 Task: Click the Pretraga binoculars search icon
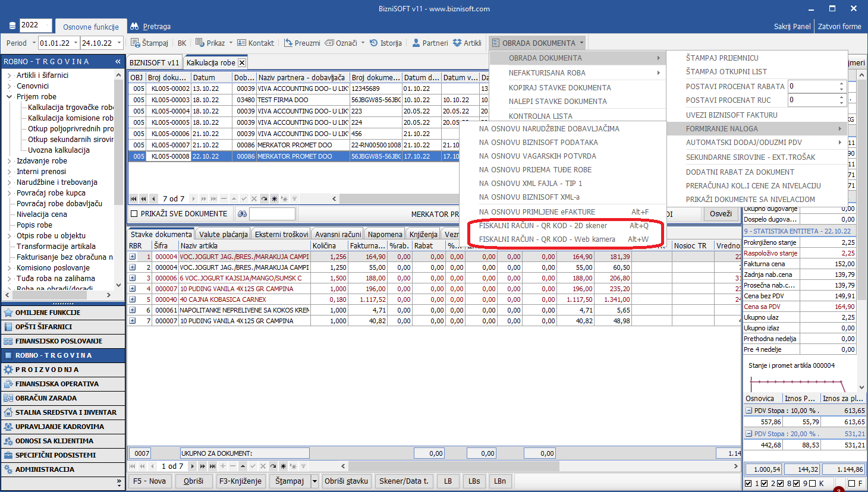(134, 26)
